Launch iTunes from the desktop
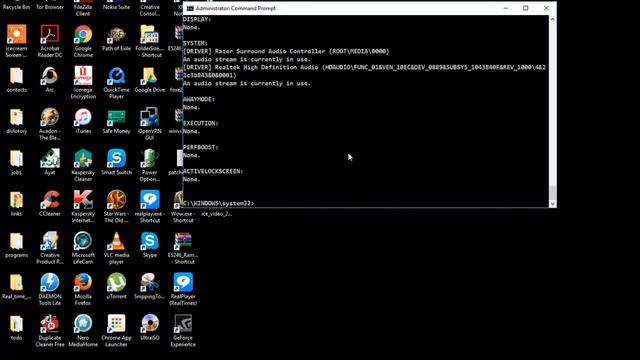The image size is (640, 360). tap(83, 117)
